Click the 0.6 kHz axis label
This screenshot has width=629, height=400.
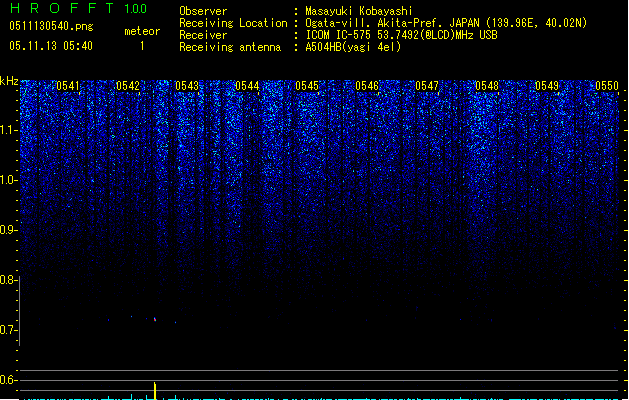coord(8,380)
